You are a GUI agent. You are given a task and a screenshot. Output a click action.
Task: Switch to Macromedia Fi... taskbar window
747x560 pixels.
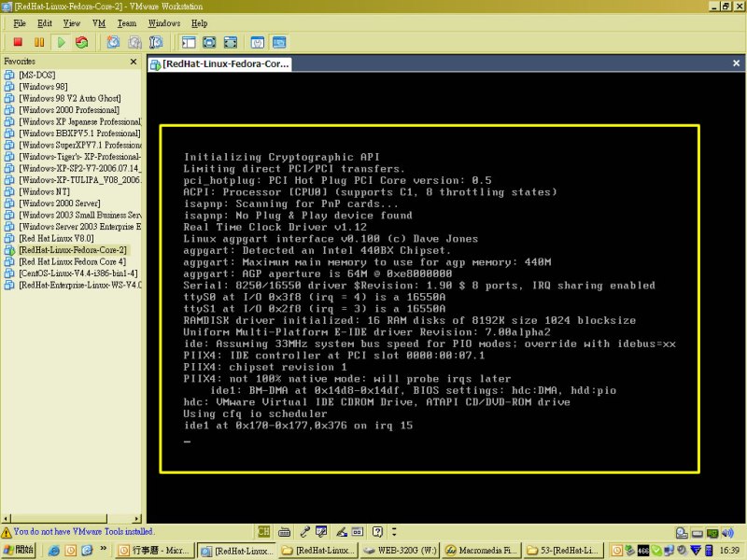[482, 551]
